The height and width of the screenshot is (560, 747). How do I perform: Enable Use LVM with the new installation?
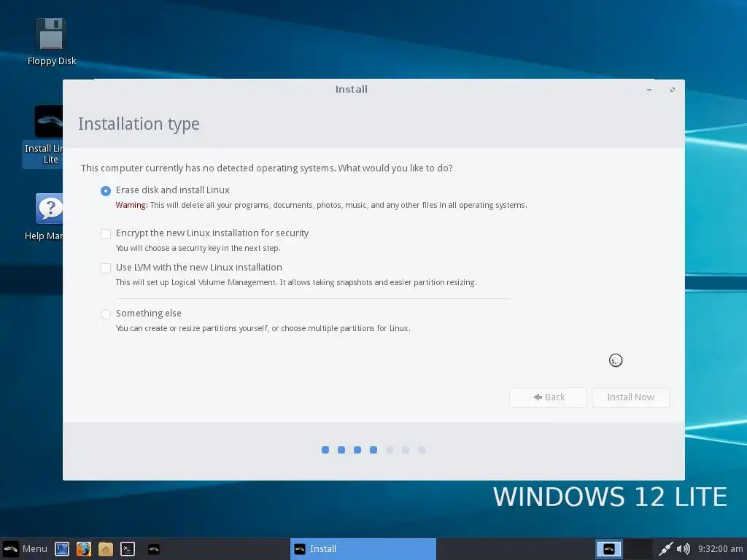coord(106,268)
